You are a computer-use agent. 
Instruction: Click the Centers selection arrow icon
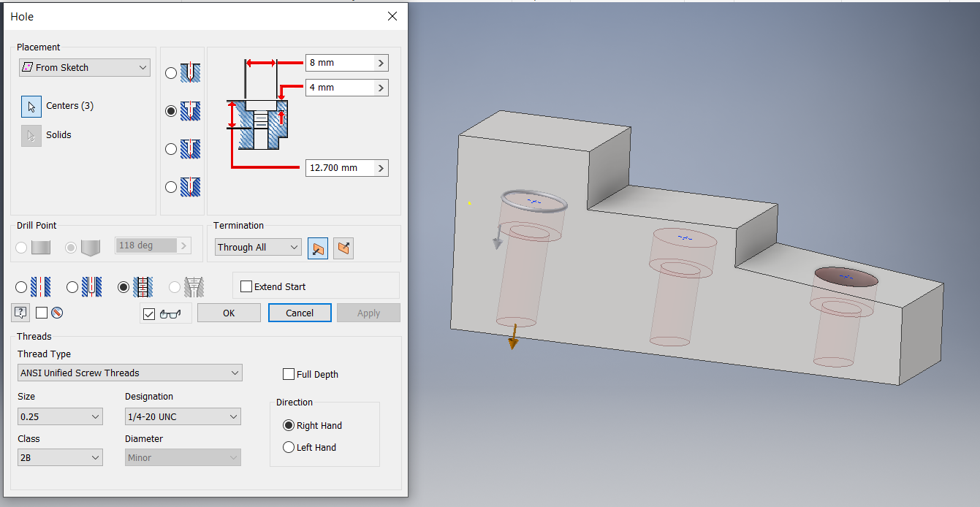(x=31, y=106)
